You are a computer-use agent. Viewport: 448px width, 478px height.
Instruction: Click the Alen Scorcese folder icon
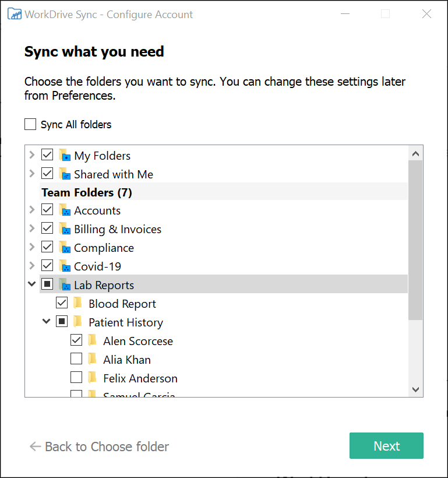(92, 340)
